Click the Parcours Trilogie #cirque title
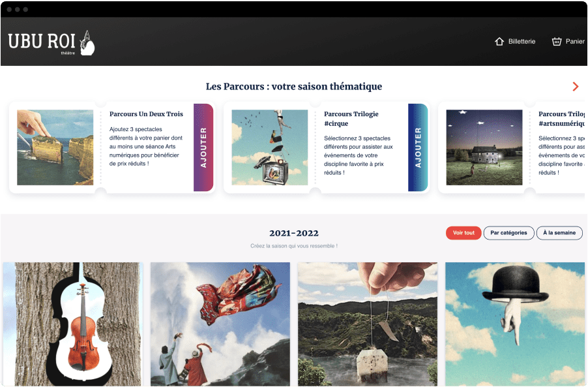The image size is (588, 387). click(x=351, y=119)
